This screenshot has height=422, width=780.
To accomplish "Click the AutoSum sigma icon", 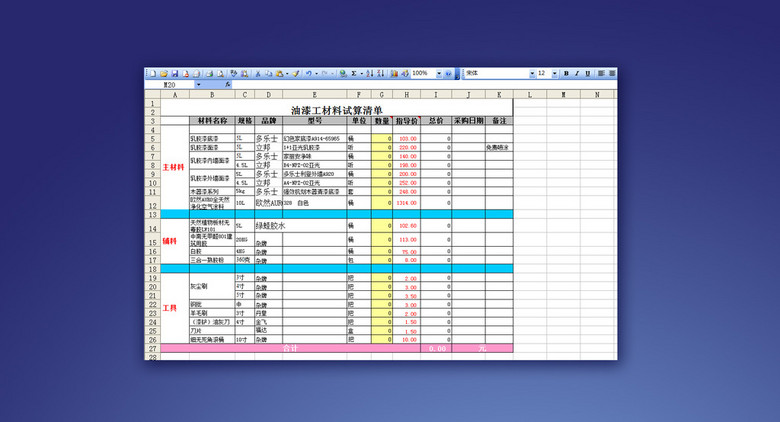I will (354, 74).
